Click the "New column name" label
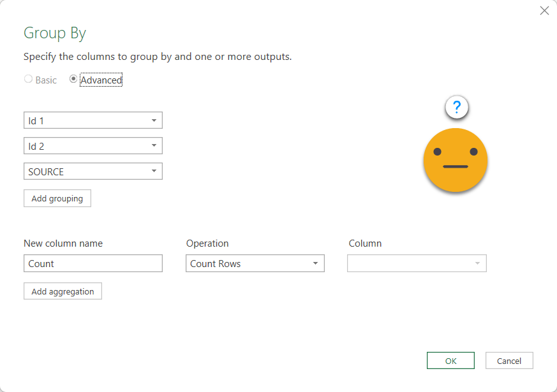The height and width of the screenshot is (392, 557). tap(63, 243)
